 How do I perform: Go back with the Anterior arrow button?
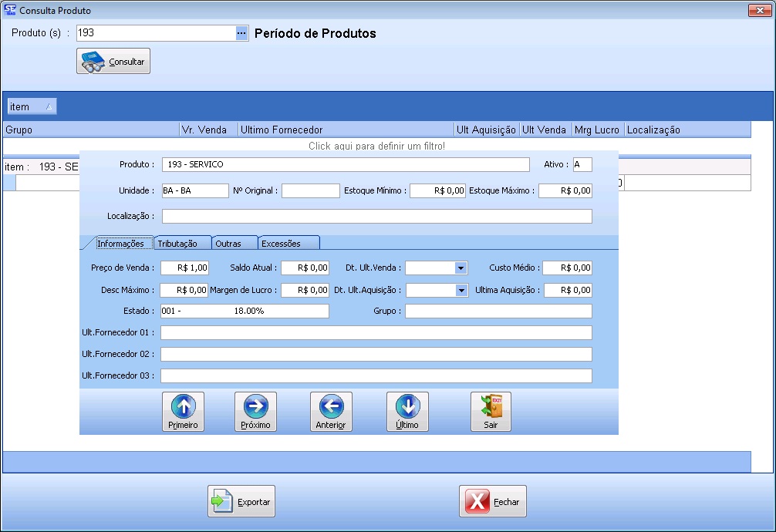pyautogui.click(x=331, y=412)
